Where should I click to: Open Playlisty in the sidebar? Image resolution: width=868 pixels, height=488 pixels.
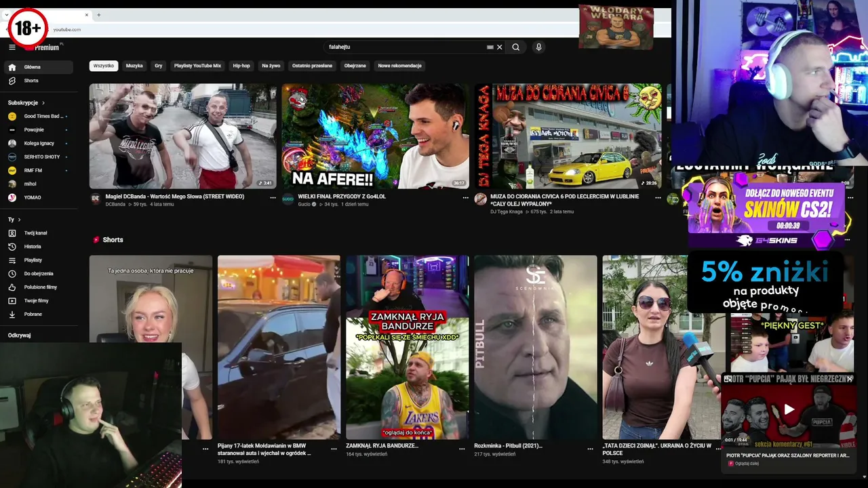tap(38, 260)
